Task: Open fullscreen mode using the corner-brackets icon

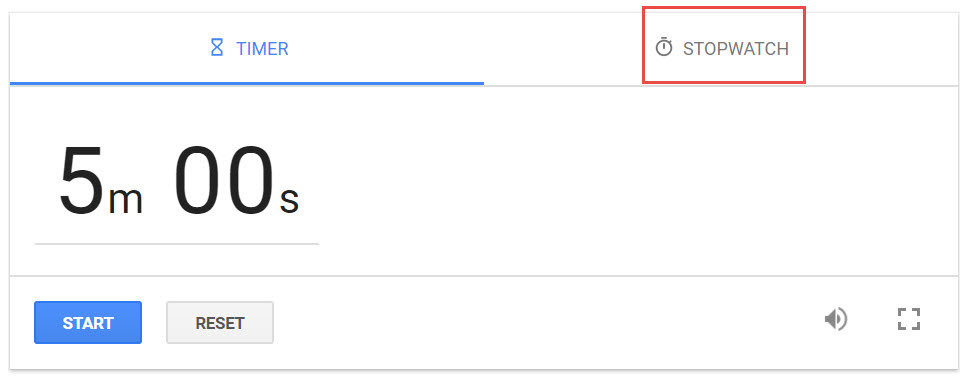Action: tap(908, 319)
